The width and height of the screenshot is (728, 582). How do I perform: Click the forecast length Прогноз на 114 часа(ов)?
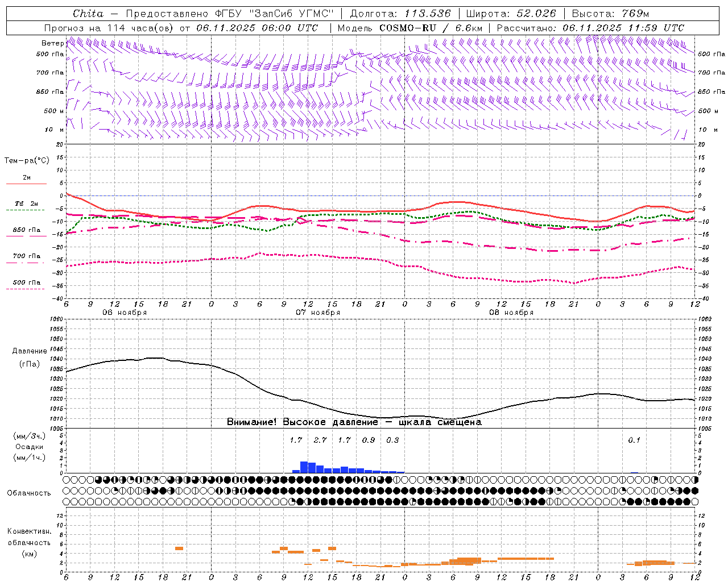(x=110, y=28)
